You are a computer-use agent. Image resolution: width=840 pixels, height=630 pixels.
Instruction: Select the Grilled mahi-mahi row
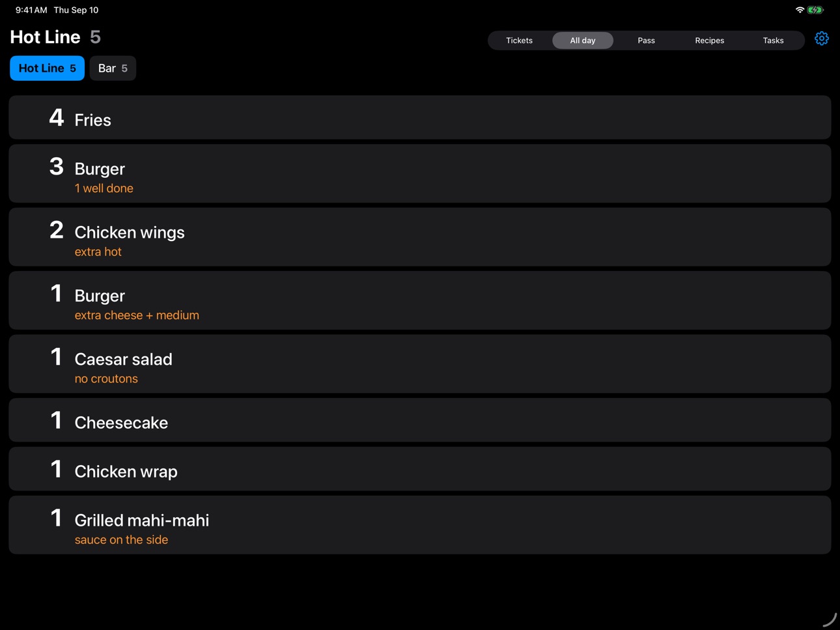pyautogui.click(x=420, y=525)
